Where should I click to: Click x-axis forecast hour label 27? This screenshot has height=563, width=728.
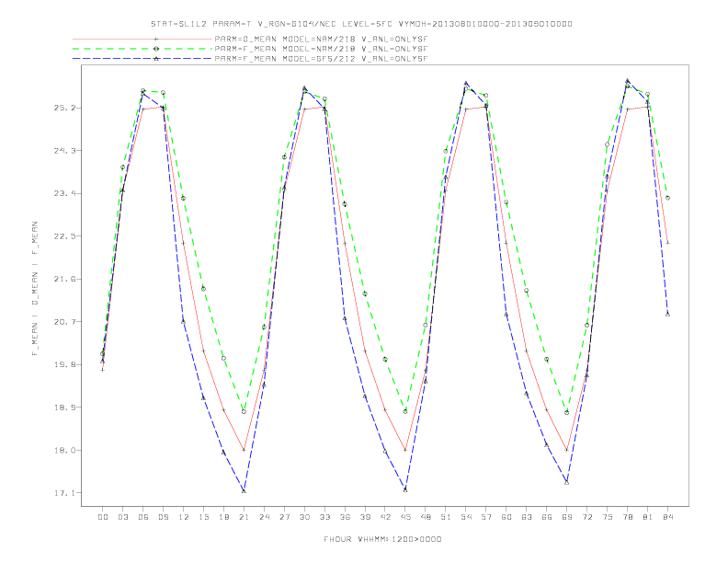[x=284, y=517]
